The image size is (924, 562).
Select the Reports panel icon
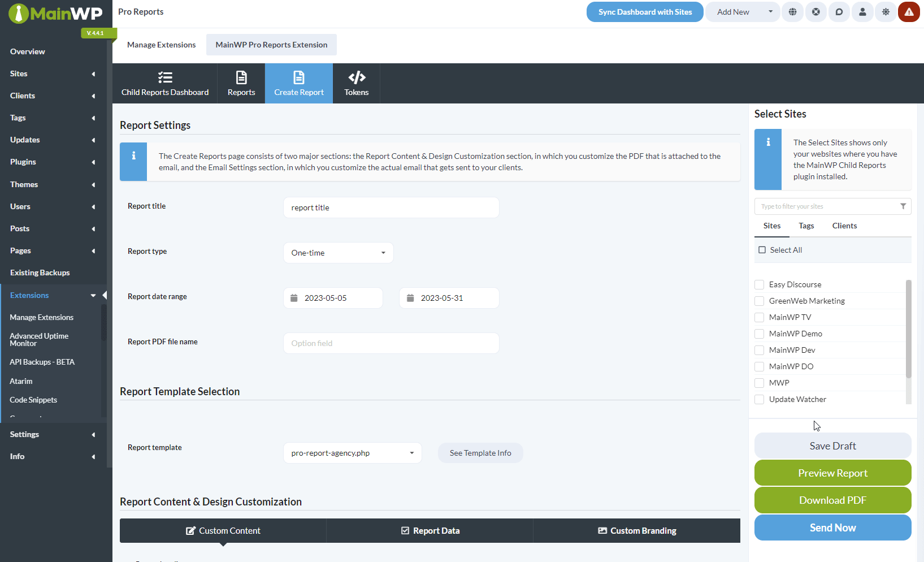241,83
